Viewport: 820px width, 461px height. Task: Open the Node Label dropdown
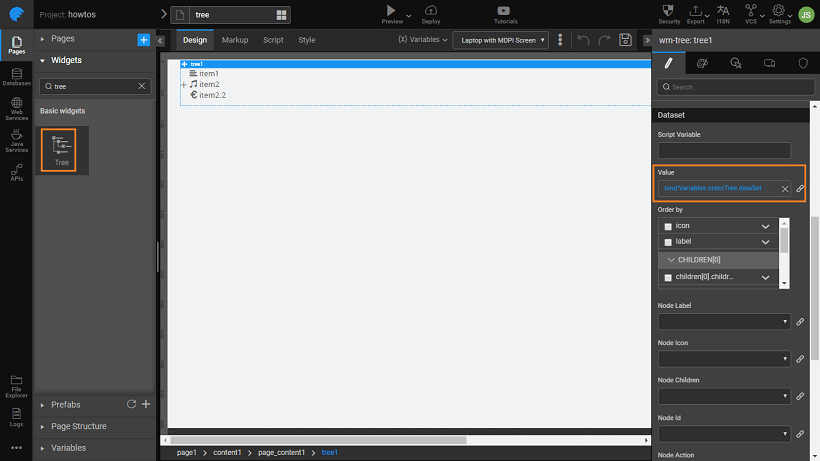[x=724, y=322]
